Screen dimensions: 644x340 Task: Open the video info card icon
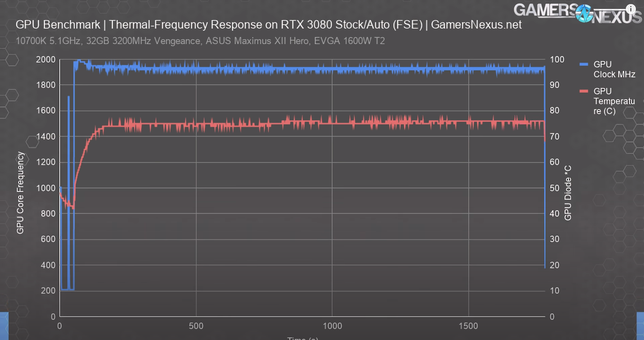click(630, 9)
